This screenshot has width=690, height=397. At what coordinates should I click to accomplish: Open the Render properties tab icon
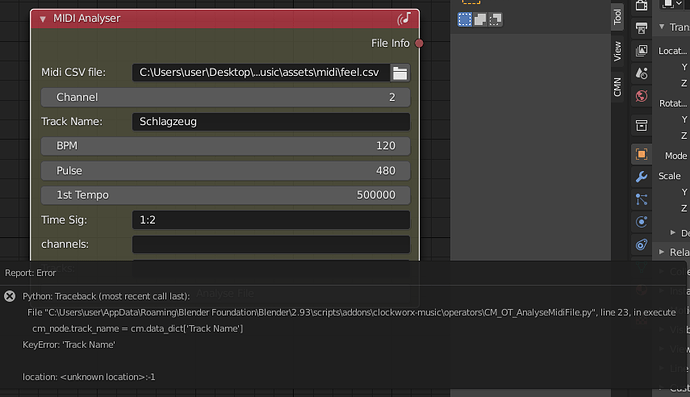click(641, 5)
